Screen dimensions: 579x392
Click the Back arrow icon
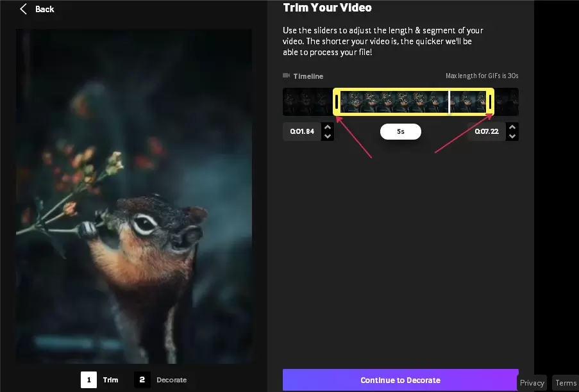[x=24, y=9]
